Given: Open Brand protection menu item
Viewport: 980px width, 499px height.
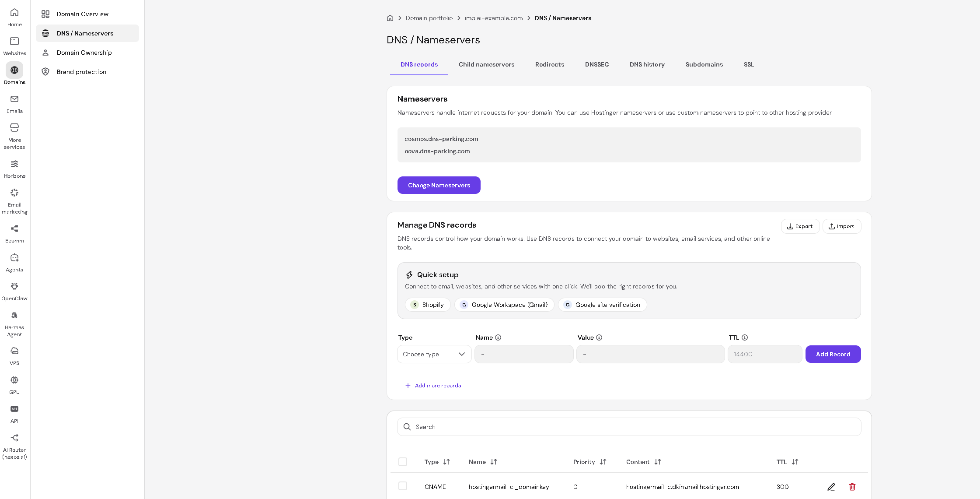Looking at the screenshot, I should tap(87, 72).
